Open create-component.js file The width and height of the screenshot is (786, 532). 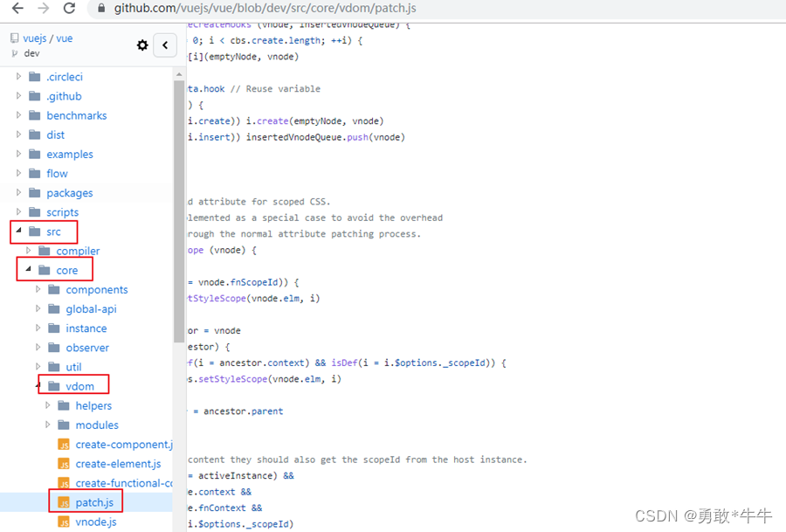tap(124, 445)
